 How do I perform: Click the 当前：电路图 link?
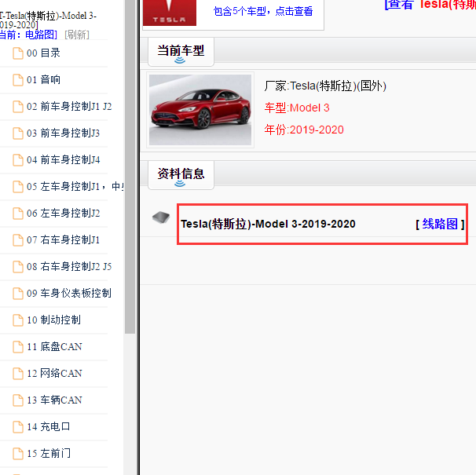tap(28, 35)
